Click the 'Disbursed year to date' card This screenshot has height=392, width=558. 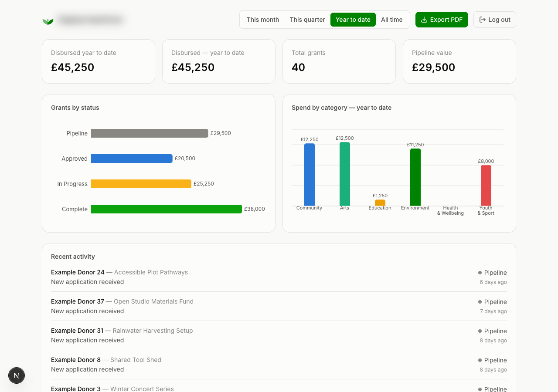click(x=99, y=61)
